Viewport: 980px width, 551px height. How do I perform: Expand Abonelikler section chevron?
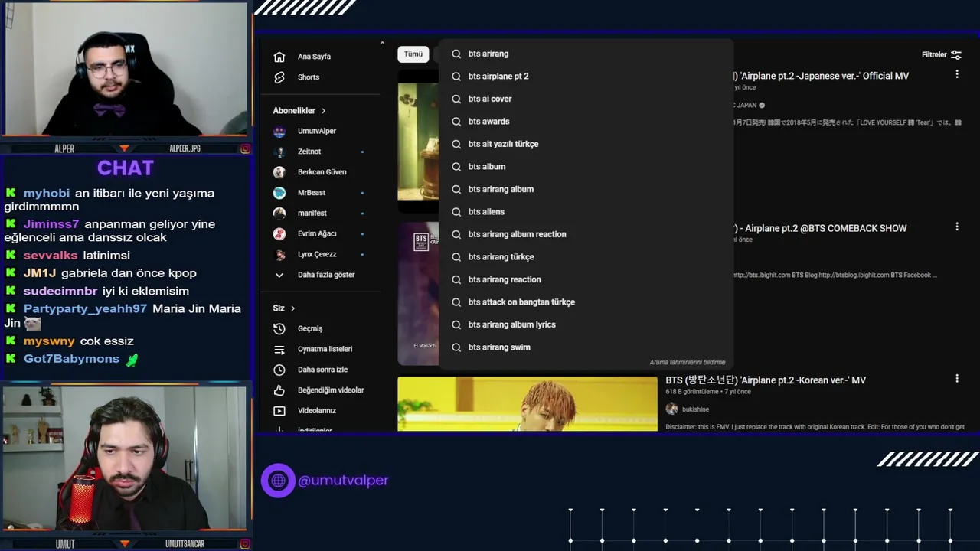(323, 111)
